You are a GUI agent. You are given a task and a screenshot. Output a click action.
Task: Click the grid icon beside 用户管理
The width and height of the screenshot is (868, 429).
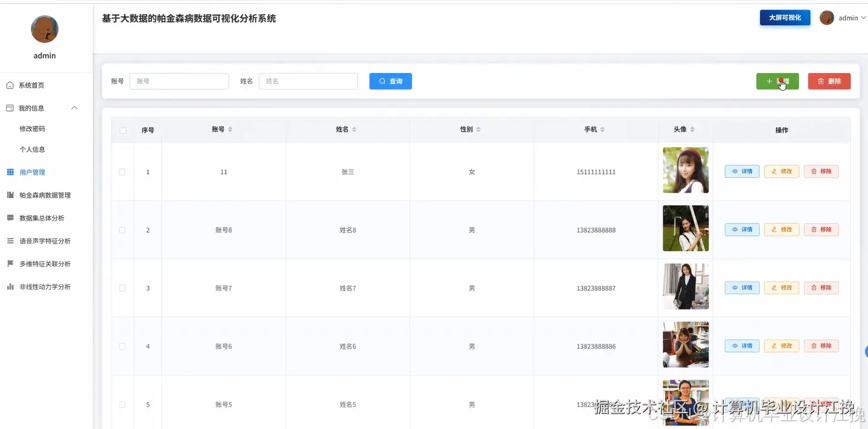(10, 172)
